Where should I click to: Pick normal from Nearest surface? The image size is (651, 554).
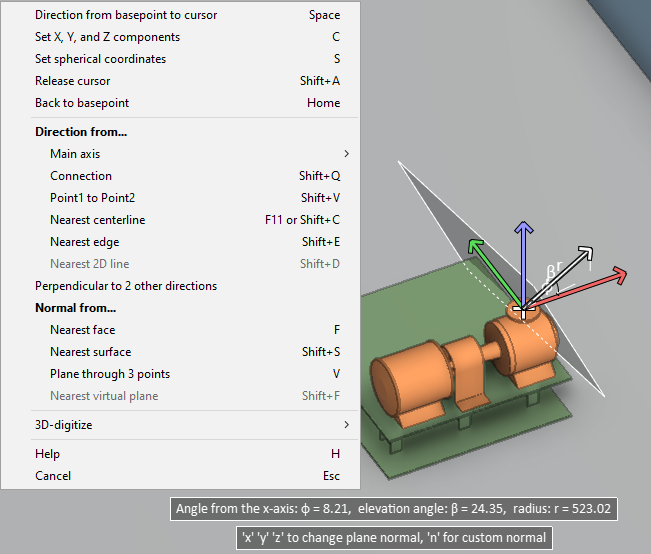[x=90, y=352]
